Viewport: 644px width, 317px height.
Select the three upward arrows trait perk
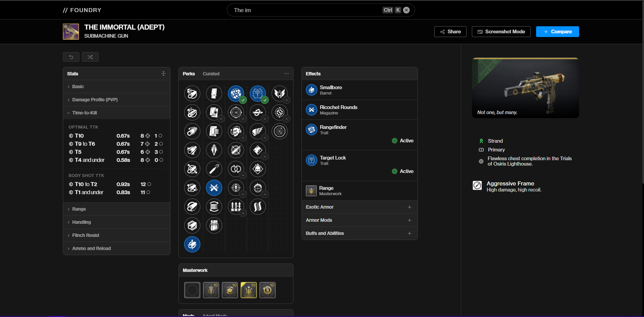236,207
